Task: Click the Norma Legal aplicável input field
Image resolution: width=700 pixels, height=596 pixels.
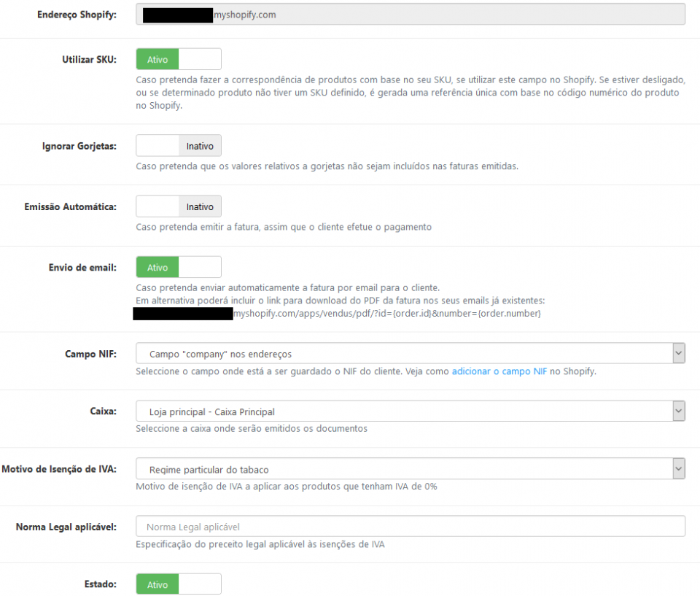Action: [408, 526]
